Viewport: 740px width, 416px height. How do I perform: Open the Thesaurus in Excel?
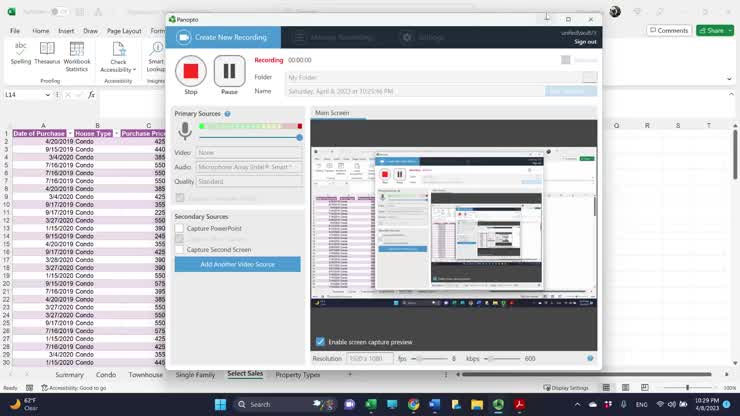point(47,53)
